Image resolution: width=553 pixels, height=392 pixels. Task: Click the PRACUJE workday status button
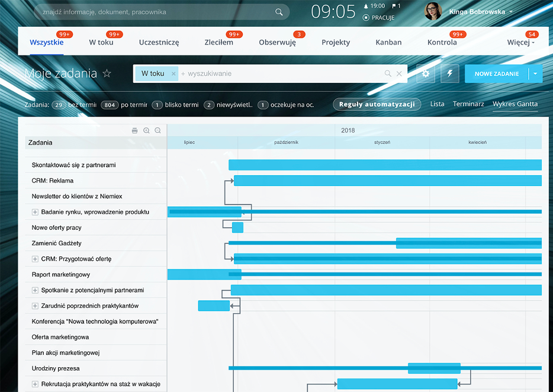point(379,18)
